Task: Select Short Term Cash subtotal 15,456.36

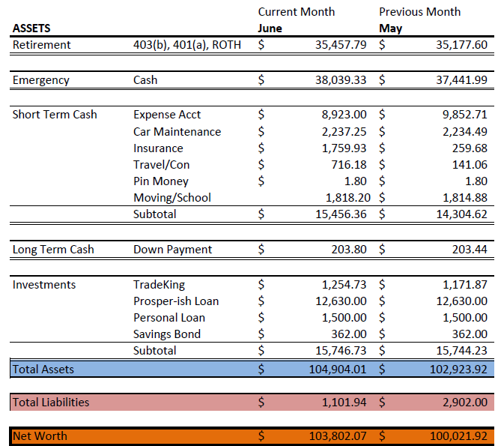Action: 341,214
